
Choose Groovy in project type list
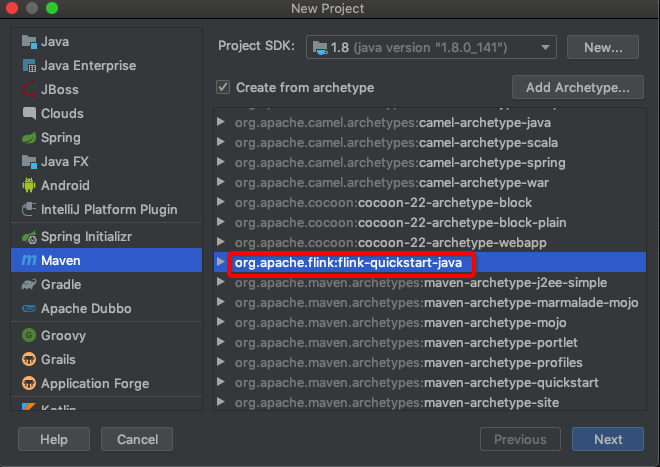(x=106, y=335)
